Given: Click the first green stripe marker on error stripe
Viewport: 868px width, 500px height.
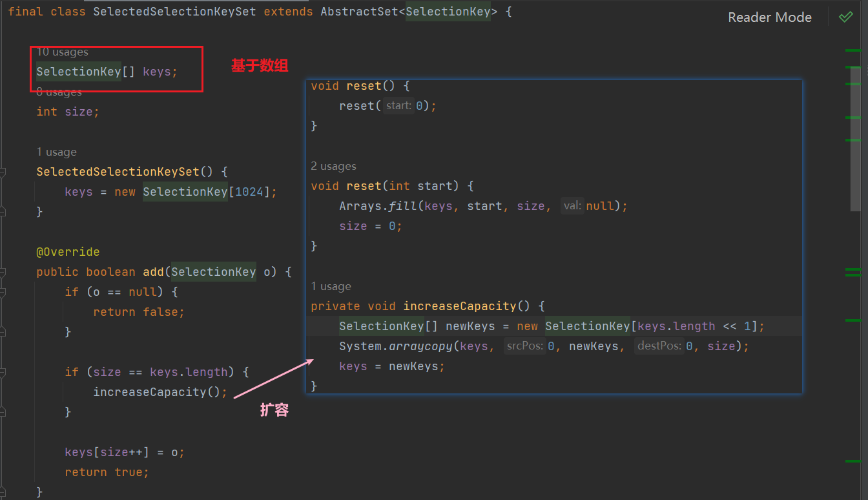Looking at the screenshot, I should [852, 50].
